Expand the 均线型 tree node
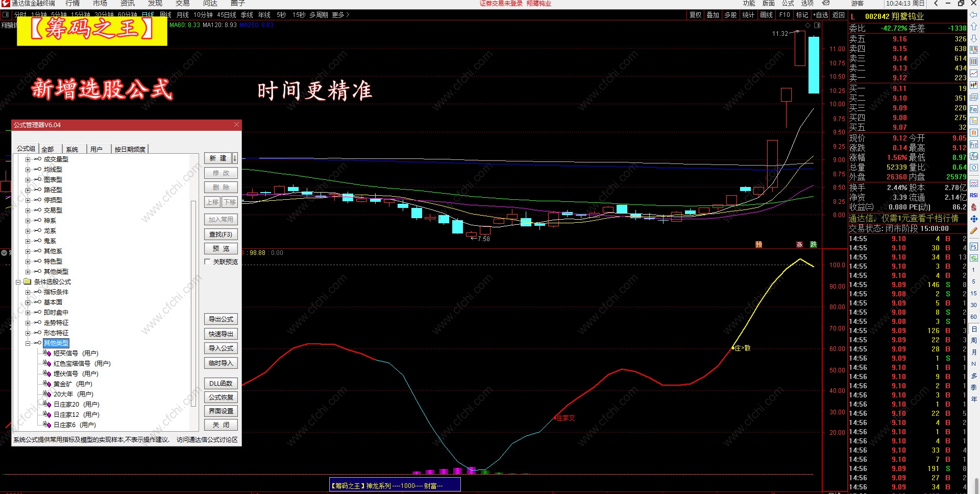 point(28,170)
